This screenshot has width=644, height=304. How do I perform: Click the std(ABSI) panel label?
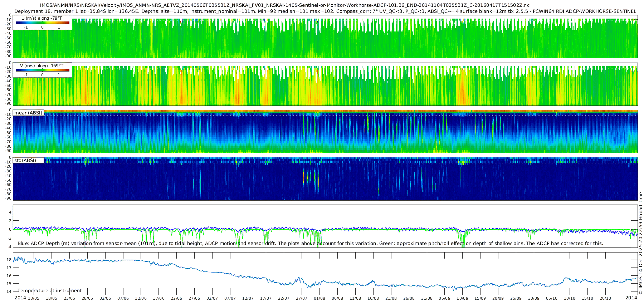25,161
